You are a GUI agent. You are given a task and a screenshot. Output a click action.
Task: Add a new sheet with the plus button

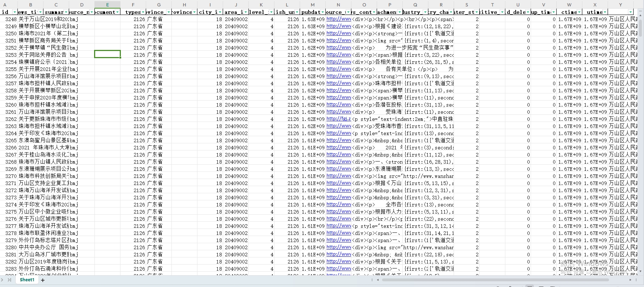tap(43, 280)
